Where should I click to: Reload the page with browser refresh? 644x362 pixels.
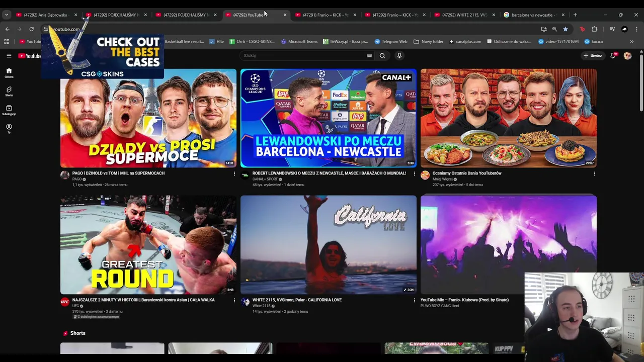[x=31, y=29]
